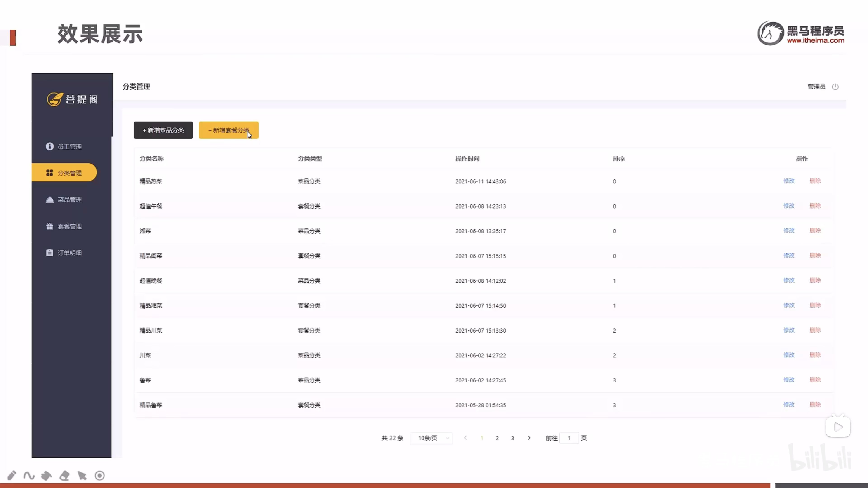This screenshot has width=868, height=488.
Task: Select the paint bucket tool
Action: pos(47,475)
